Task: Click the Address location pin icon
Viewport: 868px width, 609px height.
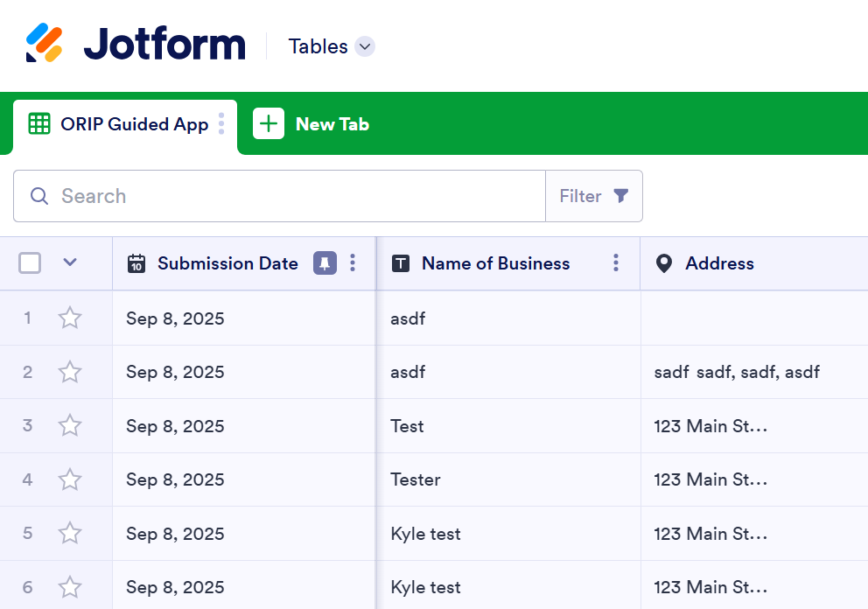Action: click(x=664, y=263)
